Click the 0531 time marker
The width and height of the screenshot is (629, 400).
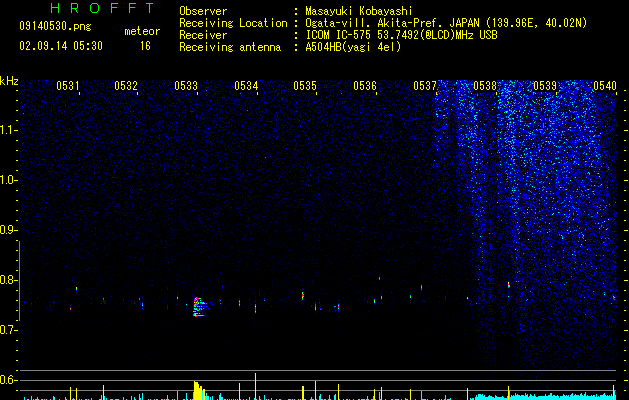coord(67,86)
